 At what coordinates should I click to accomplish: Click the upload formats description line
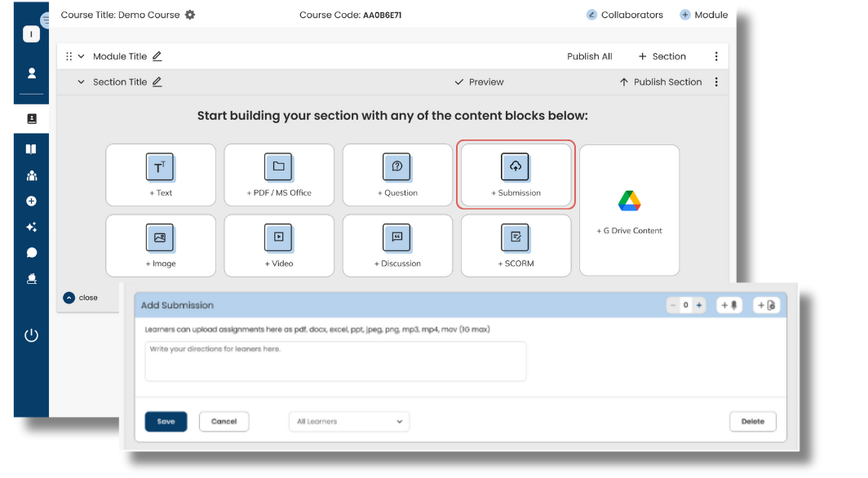click(317, 330)
